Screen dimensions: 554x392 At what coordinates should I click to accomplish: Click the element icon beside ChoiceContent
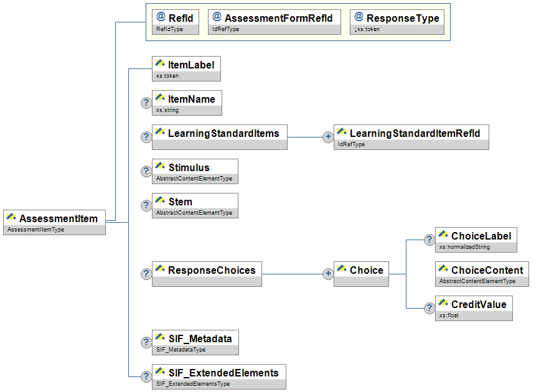(443, 269)
